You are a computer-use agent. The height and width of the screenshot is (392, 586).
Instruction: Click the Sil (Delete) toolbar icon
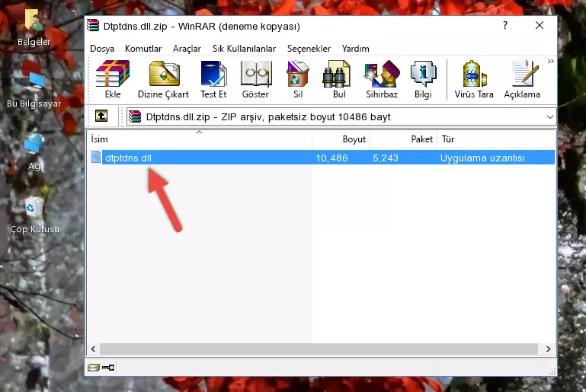298,79
